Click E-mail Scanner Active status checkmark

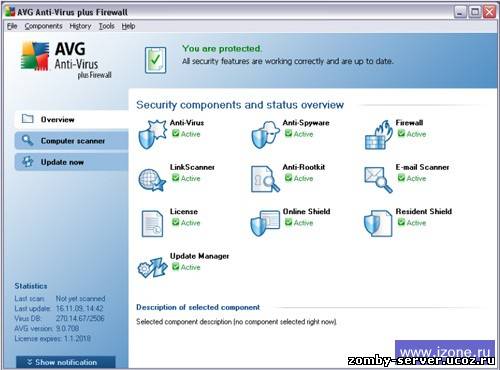(x=401, y=178)
